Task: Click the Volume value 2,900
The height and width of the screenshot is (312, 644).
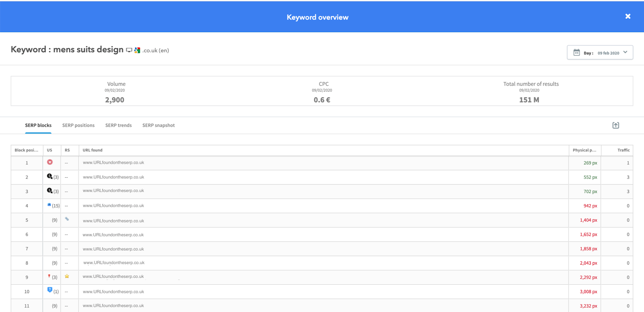Action: click(x=115, y=100)
